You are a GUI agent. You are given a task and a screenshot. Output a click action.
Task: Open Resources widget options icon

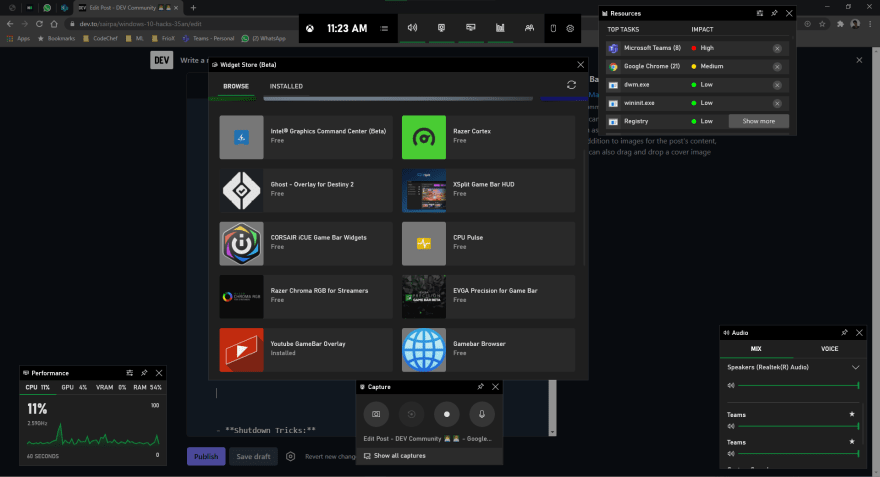(760, 13)
